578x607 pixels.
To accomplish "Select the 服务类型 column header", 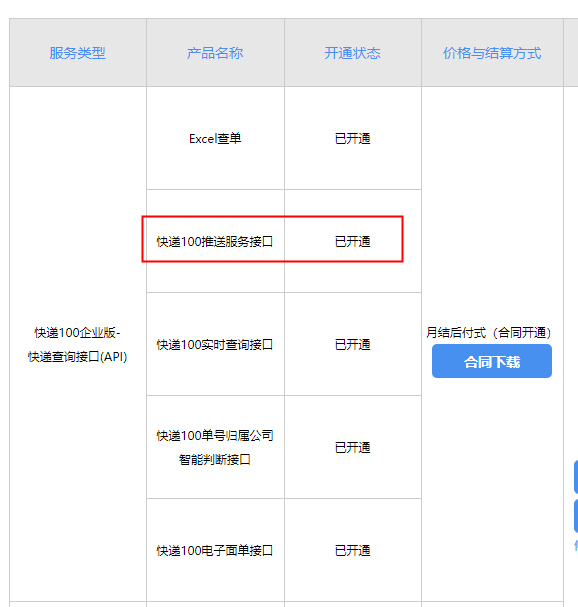I will pyautogui.click(x=78, y=53).
